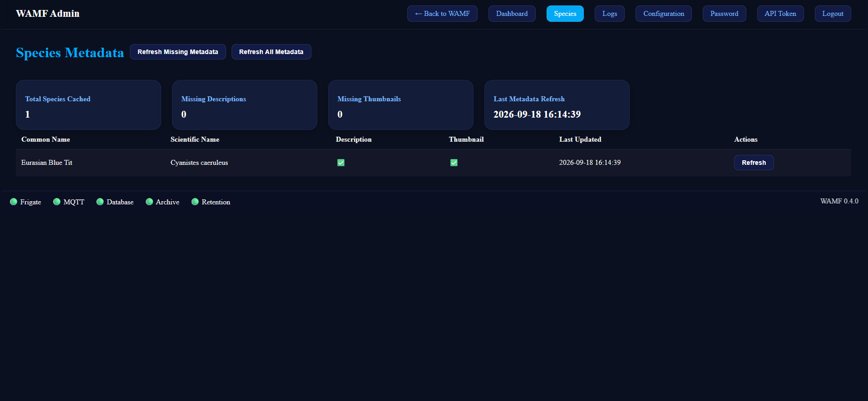Click the Missing Descriptions card

click(245, 105)
